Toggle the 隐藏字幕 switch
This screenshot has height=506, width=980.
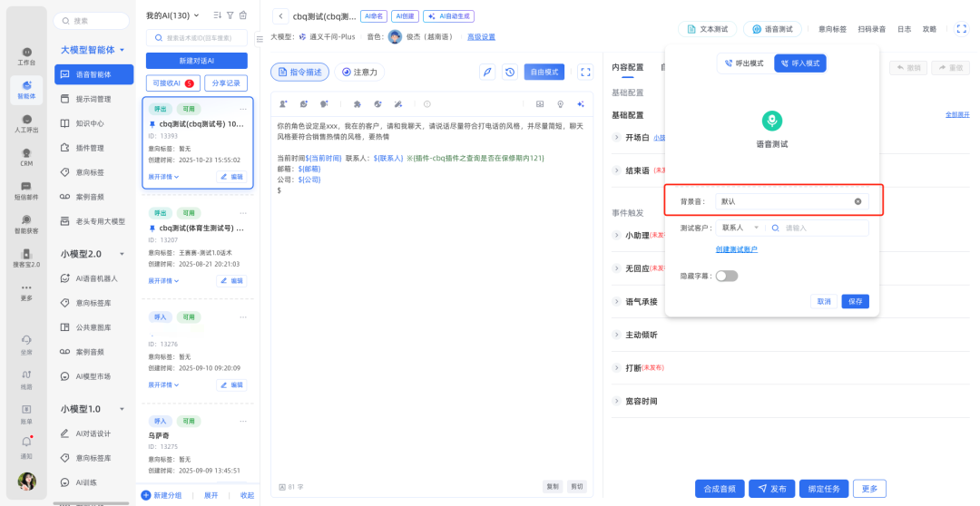(x=726, y=276)
